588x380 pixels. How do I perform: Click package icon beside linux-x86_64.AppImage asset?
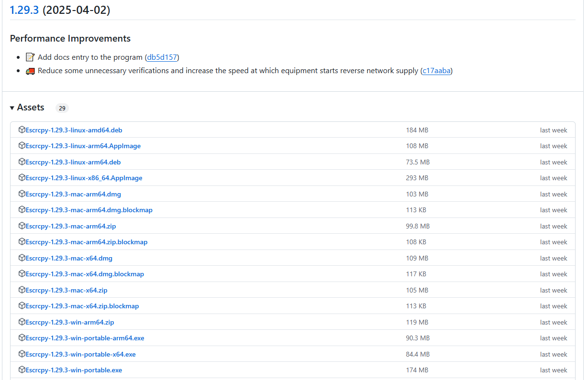[x=22, y=177]
